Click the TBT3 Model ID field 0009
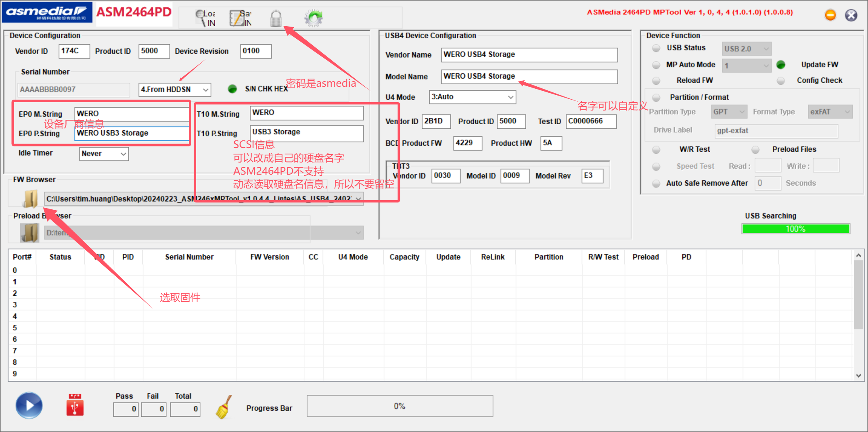 pyautogui.click(x=515, y=176)
